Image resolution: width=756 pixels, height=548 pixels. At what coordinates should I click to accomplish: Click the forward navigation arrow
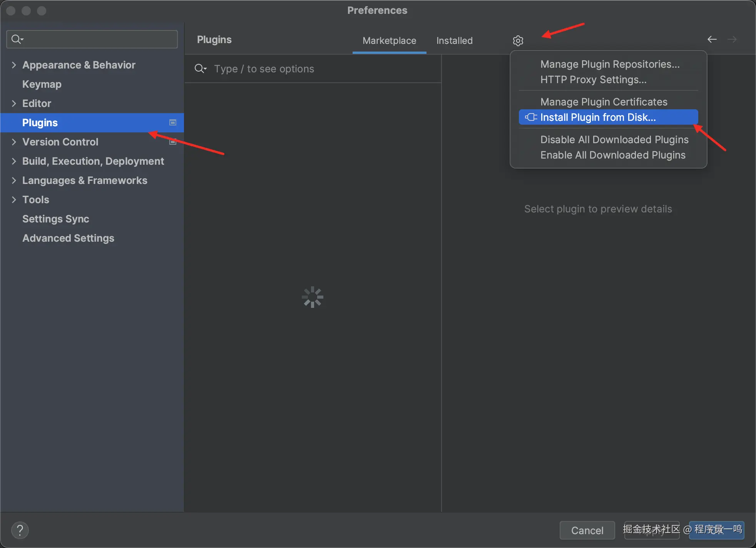point(732,39)
